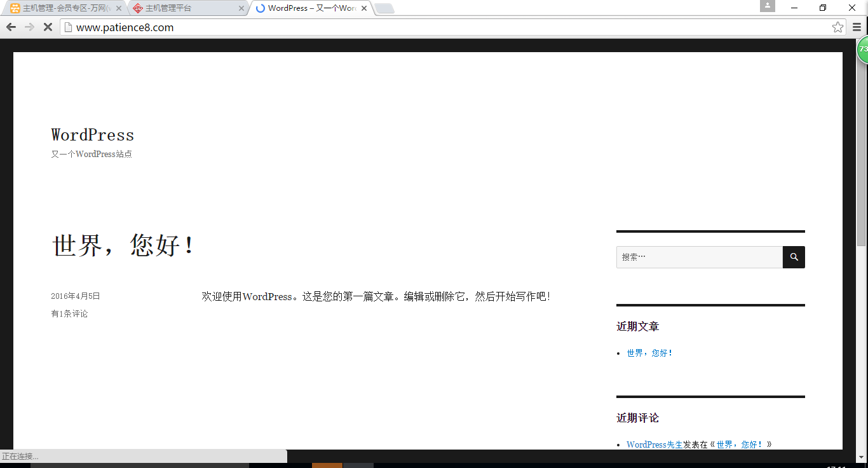Screen dimensions: 868x468
Task: Click the browser forward arrow
Action: [x=29, y=27]
